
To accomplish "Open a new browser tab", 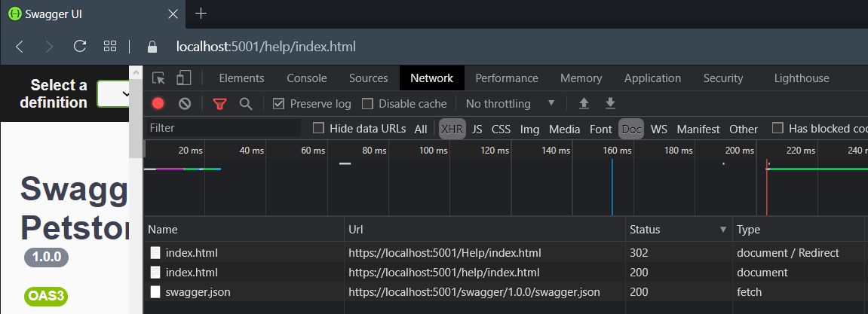I will click(x=201, y=14).
